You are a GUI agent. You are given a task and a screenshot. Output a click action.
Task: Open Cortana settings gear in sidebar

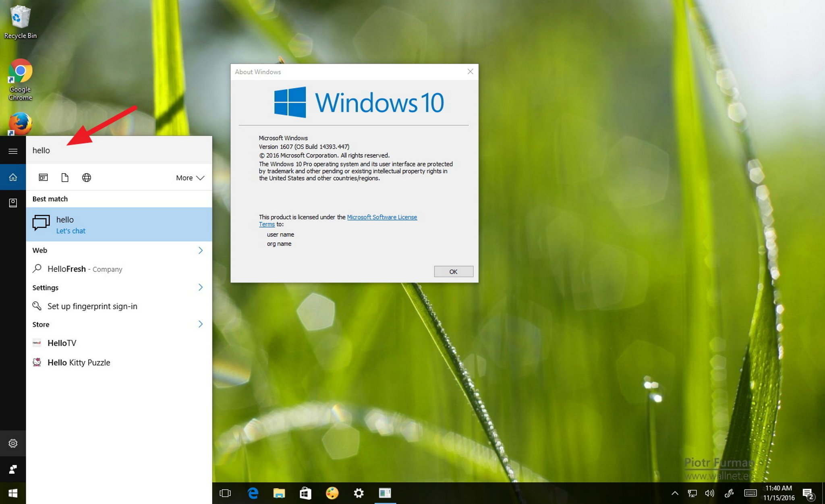[x=13, y=443]
